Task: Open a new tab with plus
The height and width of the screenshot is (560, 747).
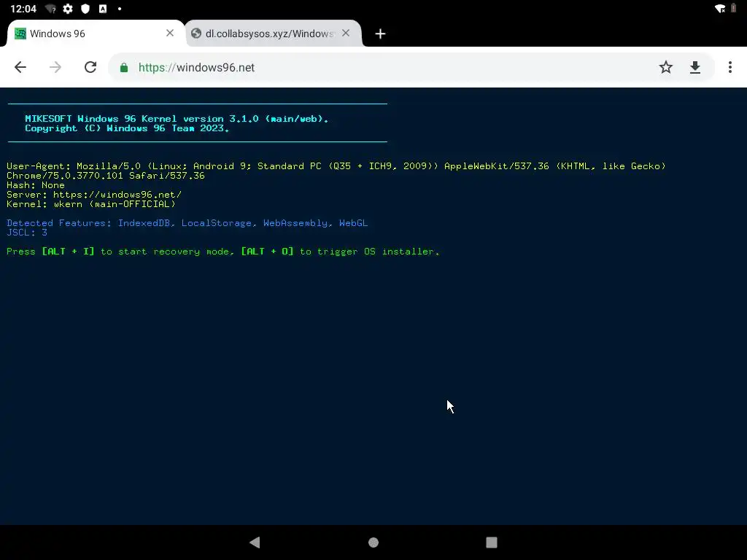Action: click(380, 34)
